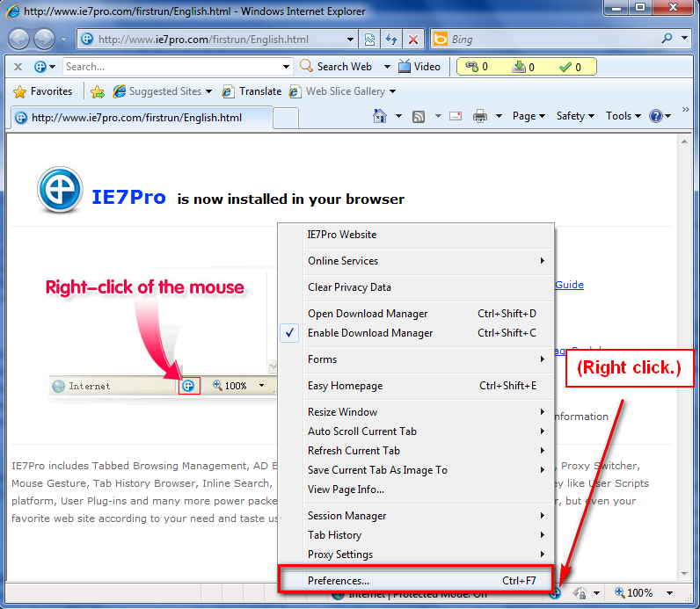This screenshot has width=700, height=609.
Task: Click the RSS feeds icon
Action: 419,117
